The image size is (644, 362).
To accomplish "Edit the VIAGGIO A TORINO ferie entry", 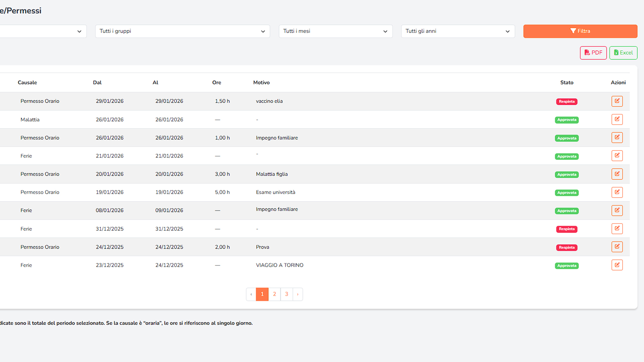I will [617, 265].
